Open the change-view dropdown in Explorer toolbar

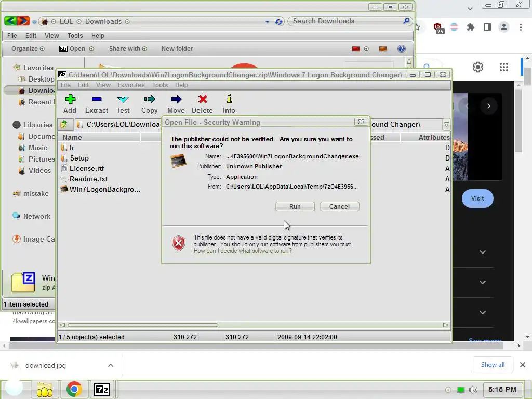click(366, 49)
